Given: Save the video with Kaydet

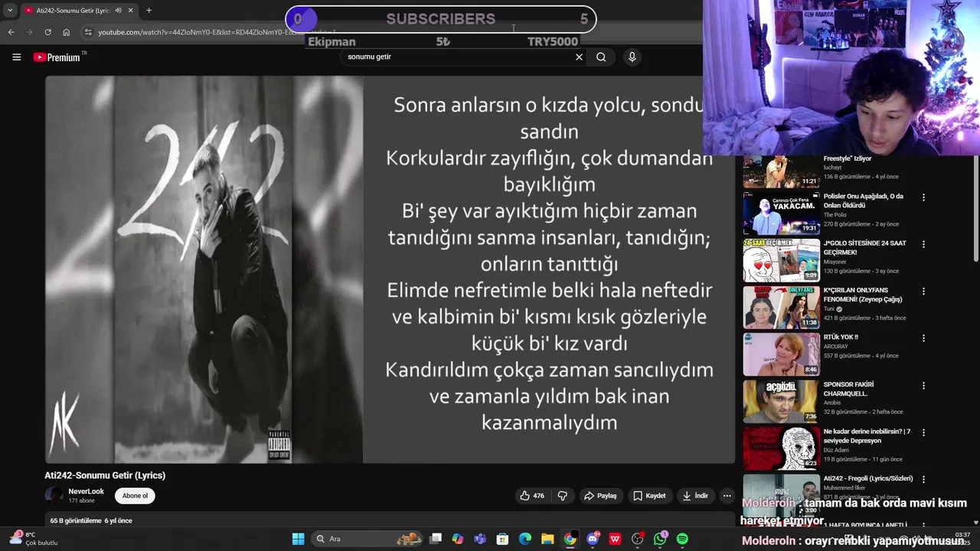Looking at the screenshot, I should 649,496.
